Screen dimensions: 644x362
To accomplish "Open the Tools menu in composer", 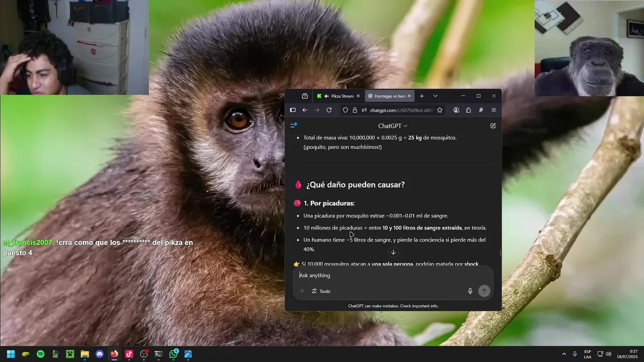I will coord(321,291).
